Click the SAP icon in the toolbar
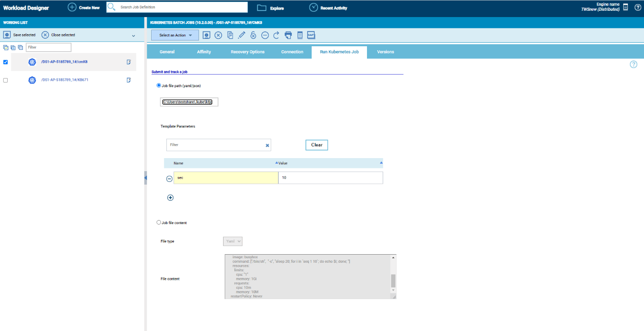Viewport: 644px width, 331px height. 311,35
